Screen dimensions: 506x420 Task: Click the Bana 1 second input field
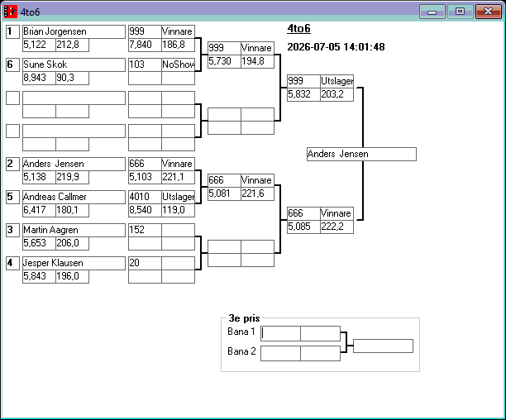pos(320,333)
